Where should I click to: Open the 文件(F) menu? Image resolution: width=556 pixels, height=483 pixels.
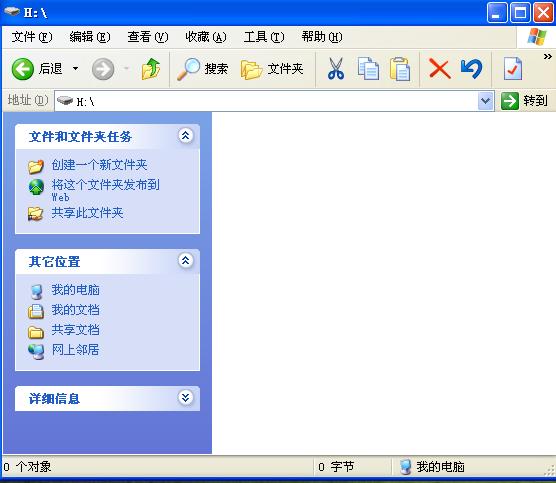tap(32, 37)
